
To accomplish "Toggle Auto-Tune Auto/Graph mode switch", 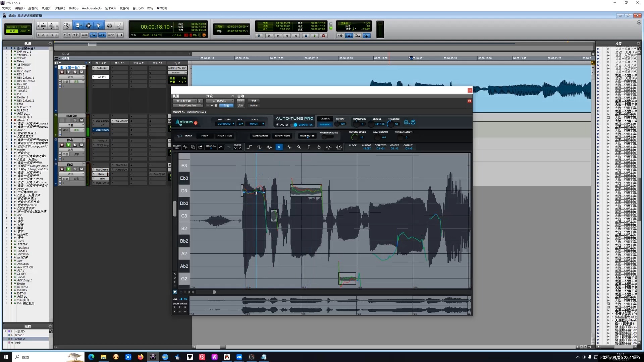I will point(294,125).
